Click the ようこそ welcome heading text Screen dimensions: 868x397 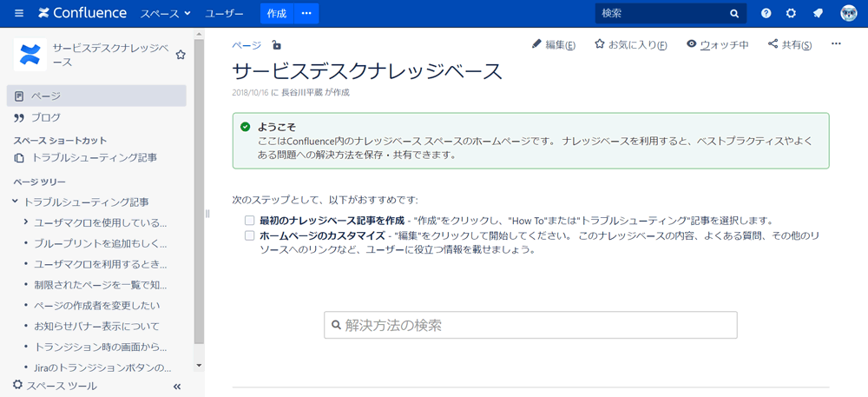click(277, 128)
